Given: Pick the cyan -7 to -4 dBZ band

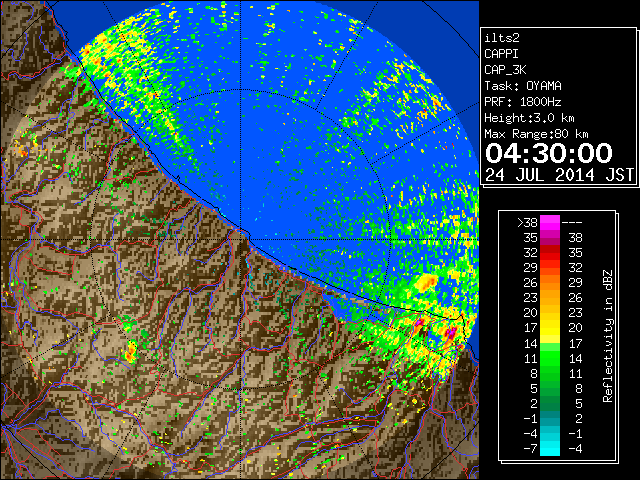Looking at the screenshot, I should (x=550, y=448).
